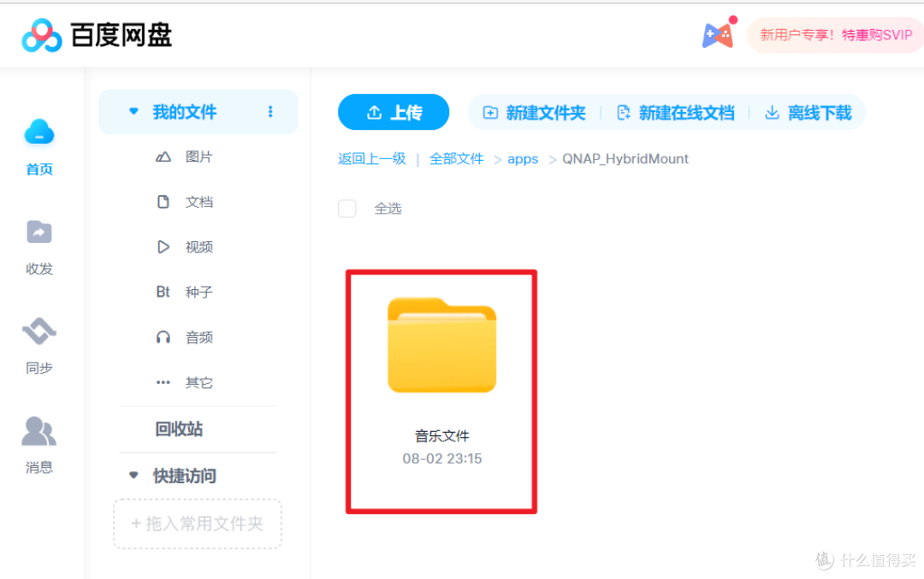924x579 pixels.
Task: Click the 08-02 23:15 date text
Action: pyautogui.click(x=442, y=459)
